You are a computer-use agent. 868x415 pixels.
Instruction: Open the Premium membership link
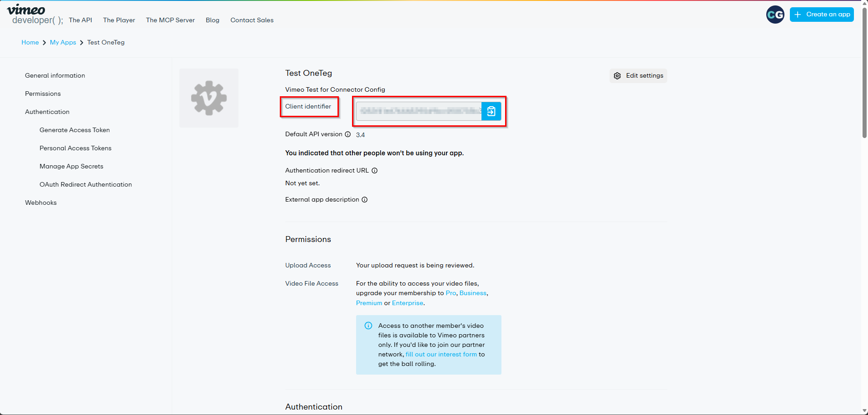(369, 303)
